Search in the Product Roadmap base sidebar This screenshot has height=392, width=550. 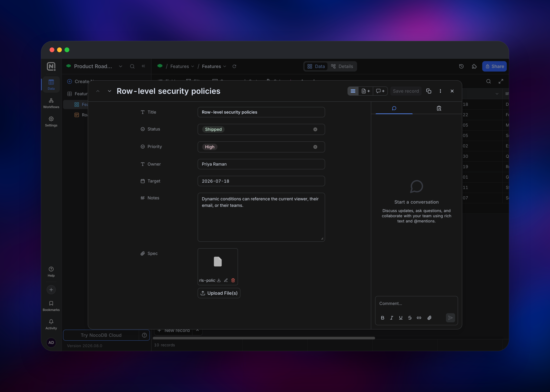(132, 66)
